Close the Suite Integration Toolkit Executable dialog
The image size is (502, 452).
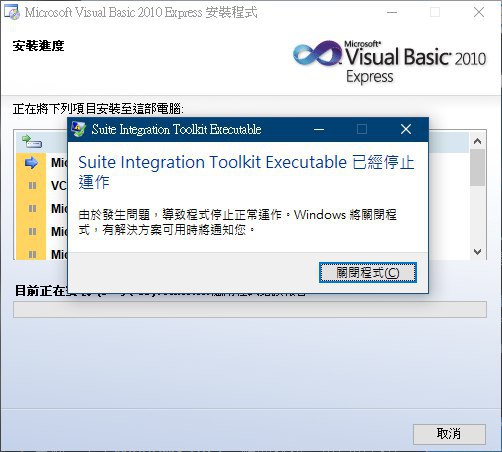coord(406,129)
